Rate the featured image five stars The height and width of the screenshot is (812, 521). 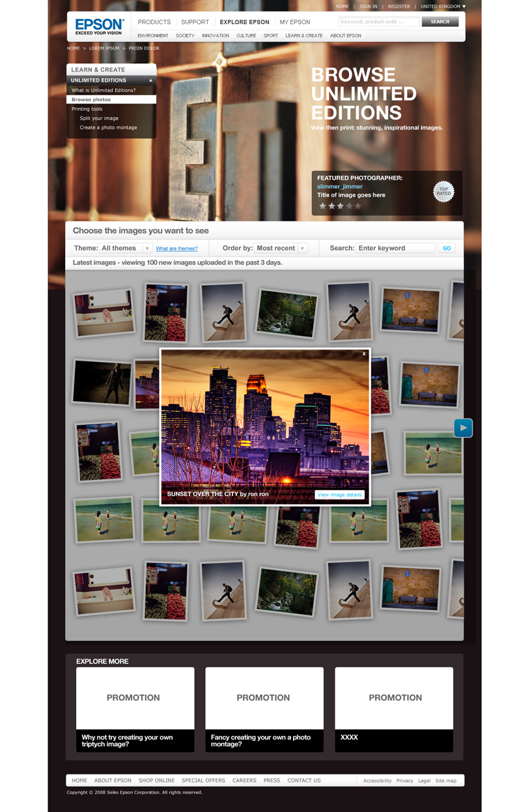(358, 206)
